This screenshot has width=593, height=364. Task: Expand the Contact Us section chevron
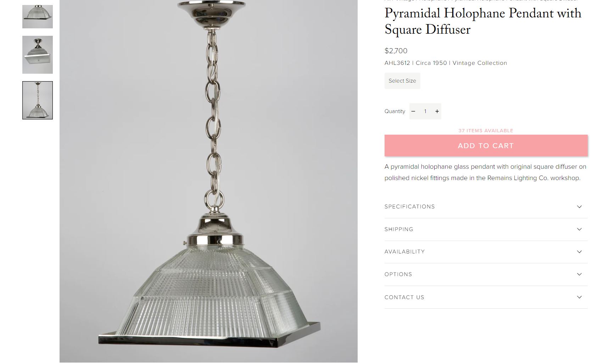[x=579, y=297]
